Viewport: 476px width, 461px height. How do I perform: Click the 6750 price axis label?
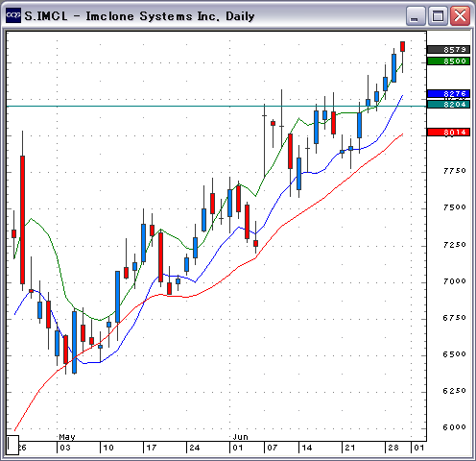455,318
